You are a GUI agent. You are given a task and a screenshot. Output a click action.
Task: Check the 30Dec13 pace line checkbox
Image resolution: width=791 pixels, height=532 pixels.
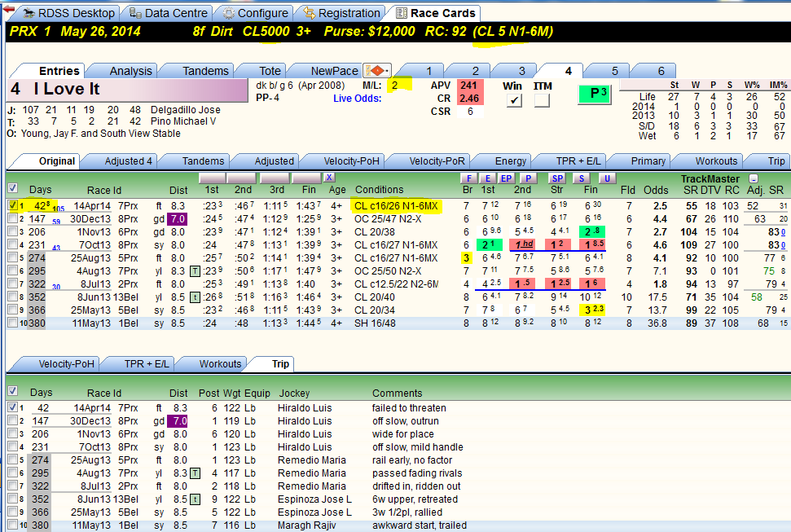(12, 218)
